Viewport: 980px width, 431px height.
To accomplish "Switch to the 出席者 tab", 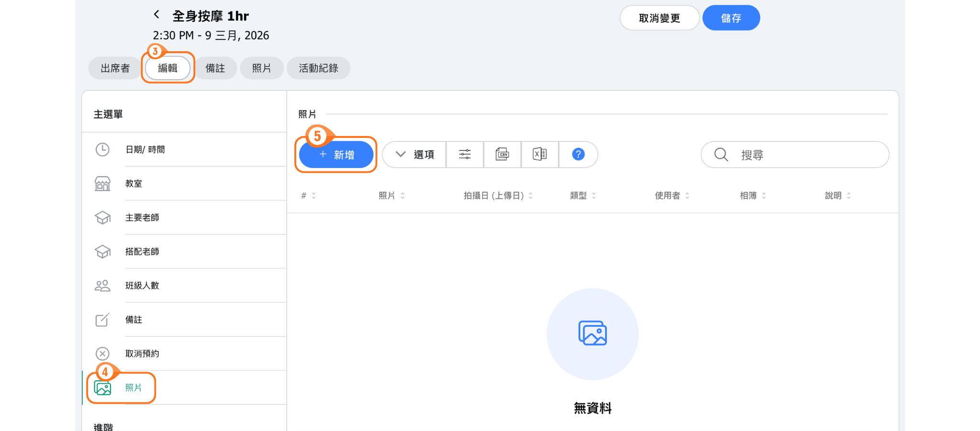I will tap(115, 68).
